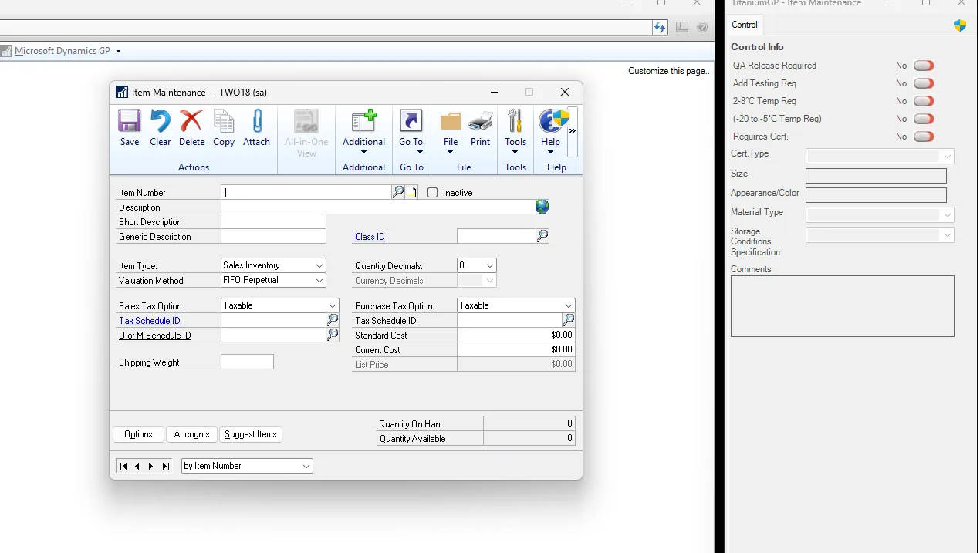Open the Purchase Tax Option dropdown
This screenshot has height=553, width=980.
569,305
